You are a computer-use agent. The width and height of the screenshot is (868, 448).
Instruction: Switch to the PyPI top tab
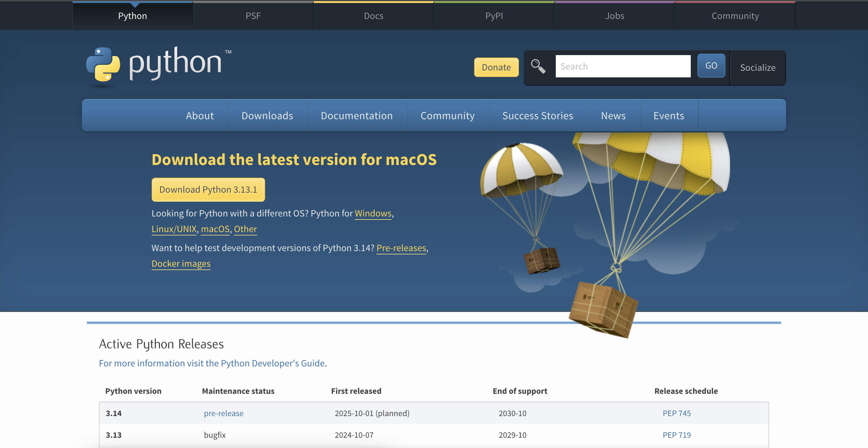(494, 16)
